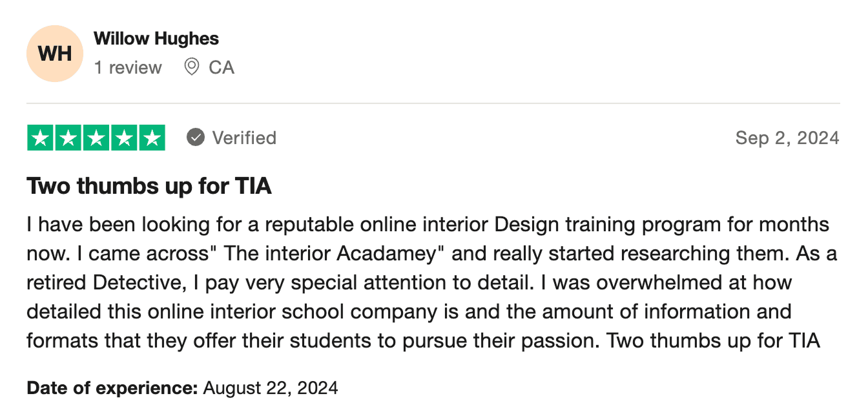The image size is (868, 416).
Task: Click the word "reputable" in the review
Action: point(307,225)
